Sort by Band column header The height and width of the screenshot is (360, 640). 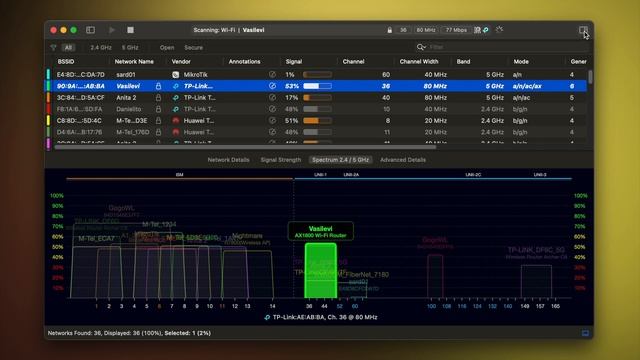point(463,62)
